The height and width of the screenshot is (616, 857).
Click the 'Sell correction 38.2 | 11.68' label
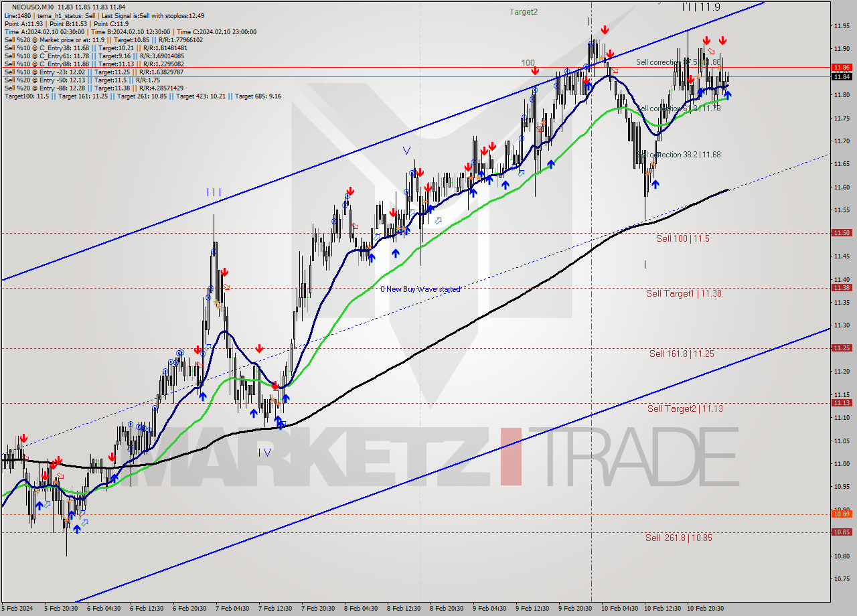(x=678, y=155)
